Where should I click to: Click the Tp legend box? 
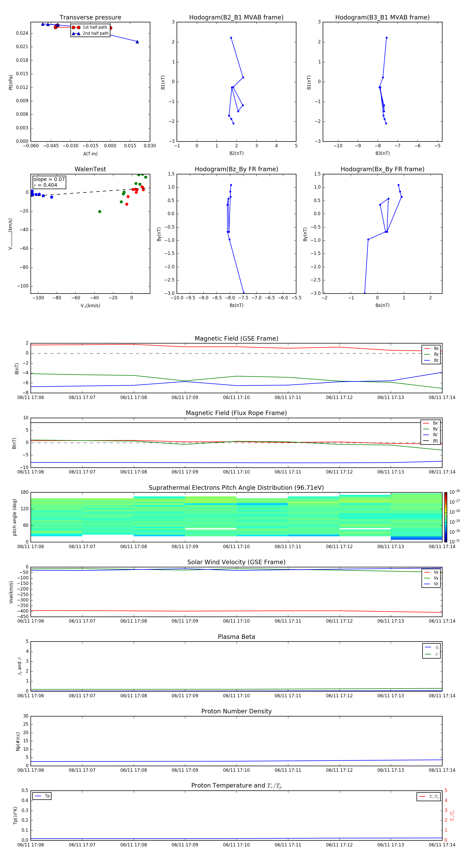(42, 796)
